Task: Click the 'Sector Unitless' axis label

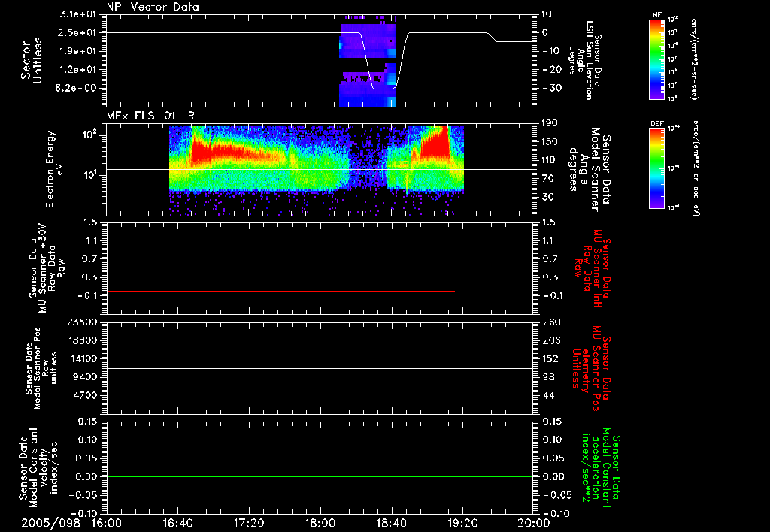Action: (x=31, y=60)
